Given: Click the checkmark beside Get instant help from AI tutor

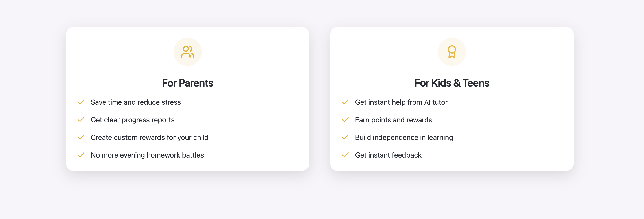Looking at the screenshot, I should (x=345, y=102).
